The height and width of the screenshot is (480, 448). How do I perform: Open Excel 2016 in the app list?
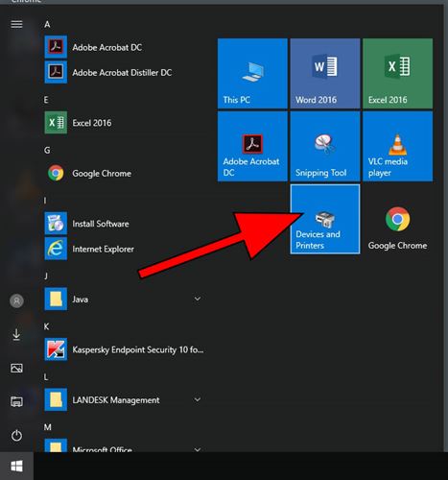pos(125,123)
